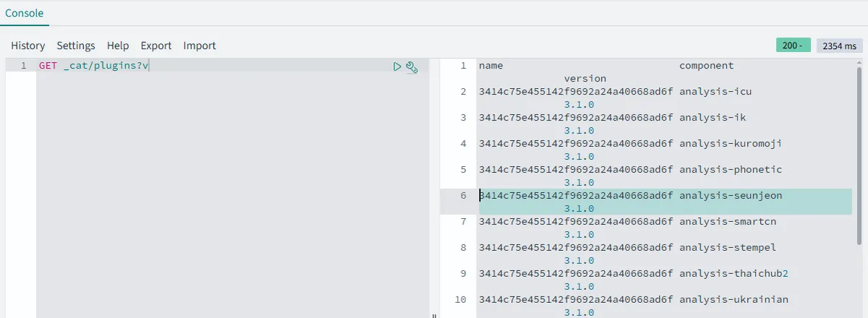868x318 pixels.
Task: Open the History panel
Action: [27, 46]
